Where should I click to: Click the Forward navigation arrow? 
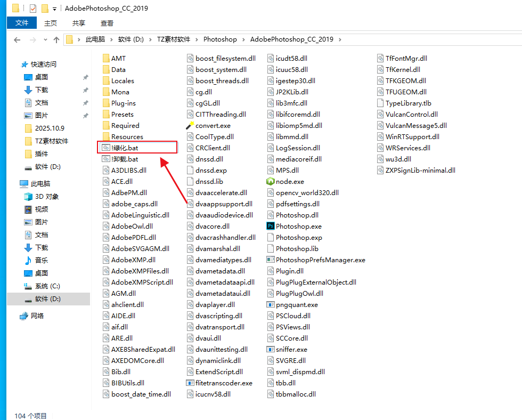click(32, 40)
